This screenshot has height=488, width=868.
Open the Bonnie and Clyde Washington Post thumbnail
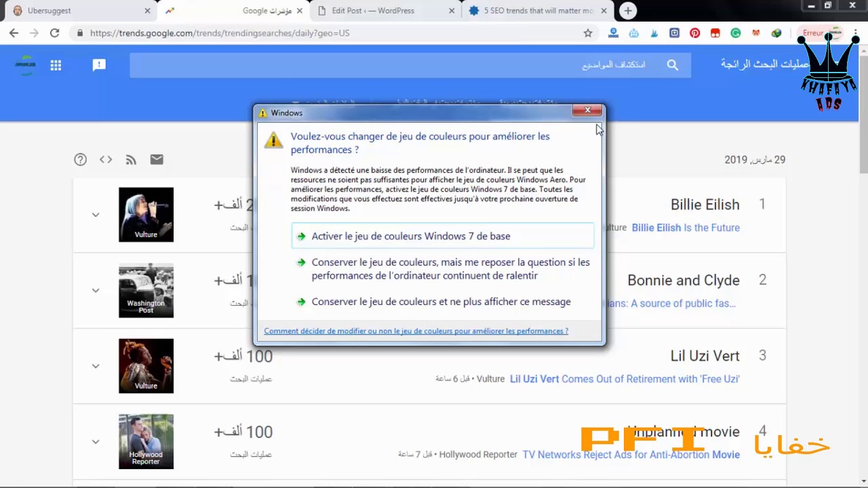pos(146,290)
